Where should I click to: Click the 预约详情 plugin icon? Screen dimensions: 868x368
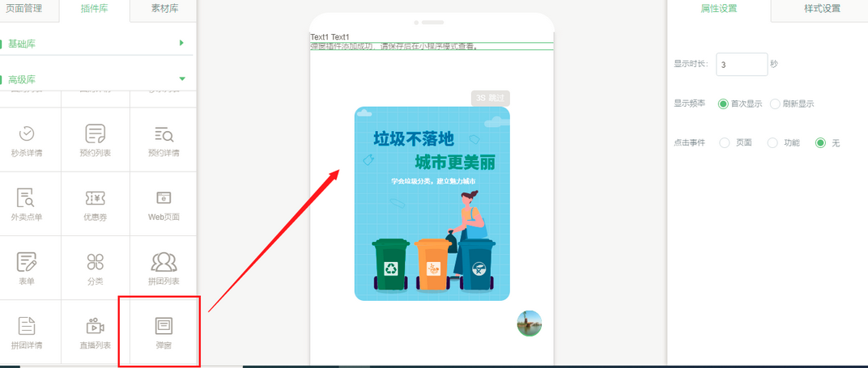click(x=164, y=139)
